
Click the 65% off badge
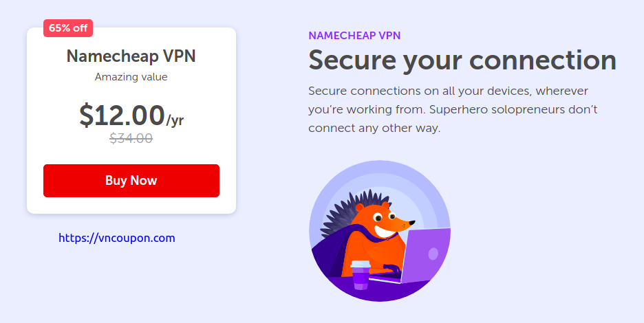pyautogui.click(x=68, y=28)
